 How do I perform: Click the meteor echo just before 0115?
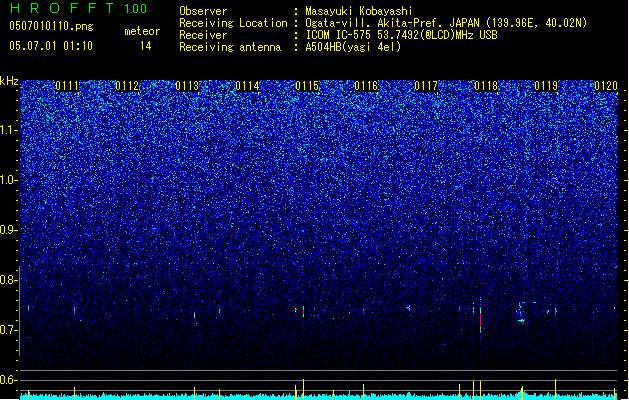pos(303,311)
